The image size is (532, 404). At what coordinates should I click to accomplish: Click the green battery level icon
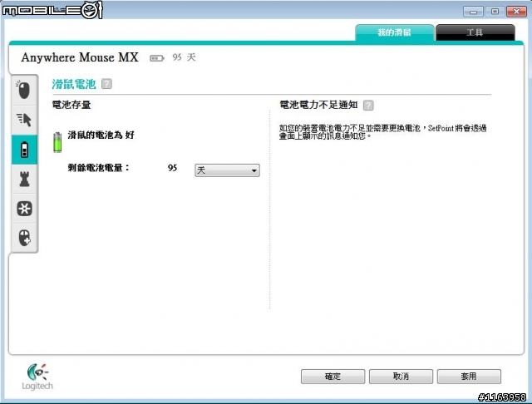pos(57,142)
